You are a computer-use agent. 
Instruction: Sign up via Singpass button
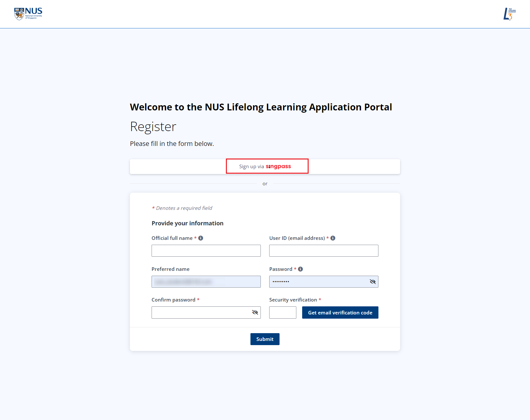[x=265, y=167]
